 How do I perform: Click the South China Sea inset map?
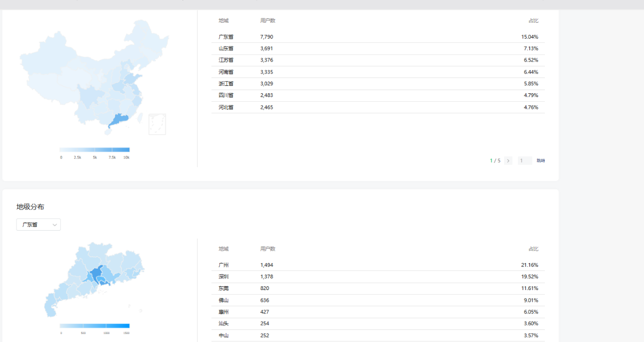pos(157,124)
